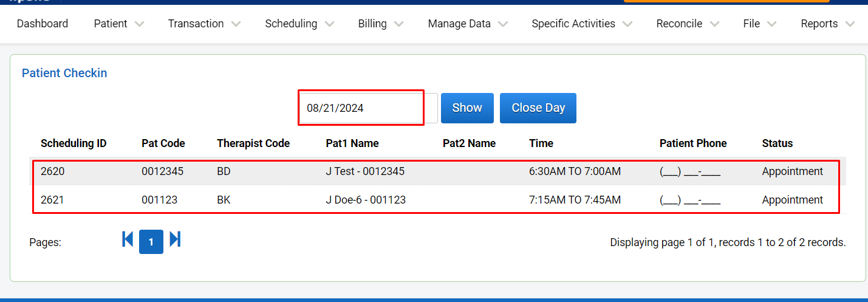
Task: Expand the Billing menu chevron
Action: coord(398,24)
